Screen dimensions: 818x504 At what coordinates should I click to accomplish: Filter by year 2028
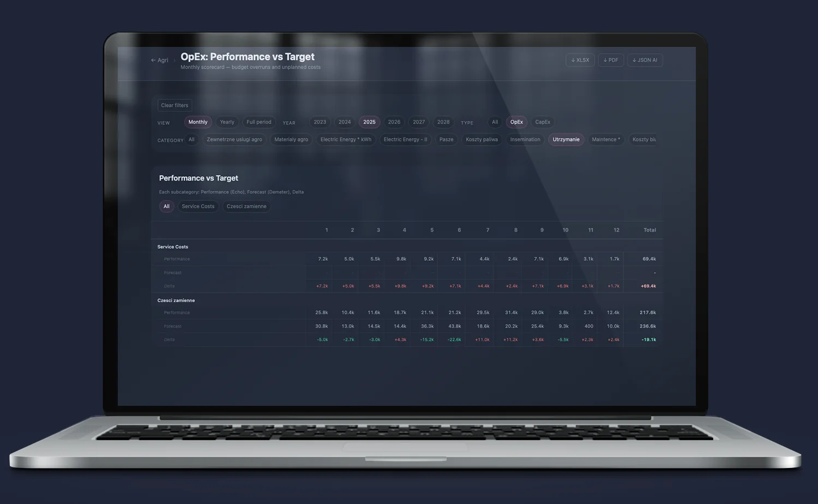443,122
